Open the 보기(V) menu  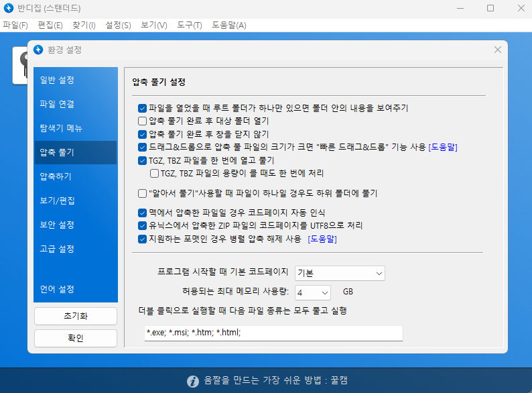click(x=154, y=25)
